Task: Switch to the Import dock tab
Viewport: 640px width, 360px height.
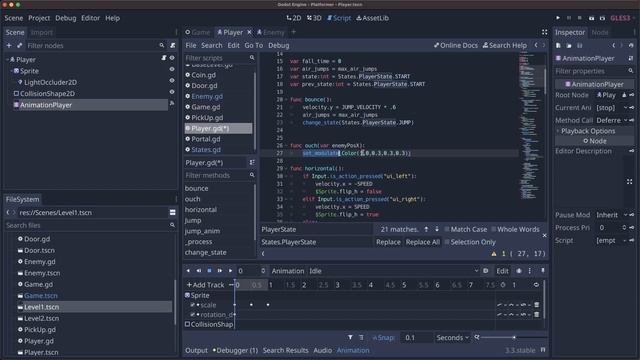Action: point(41,32)
